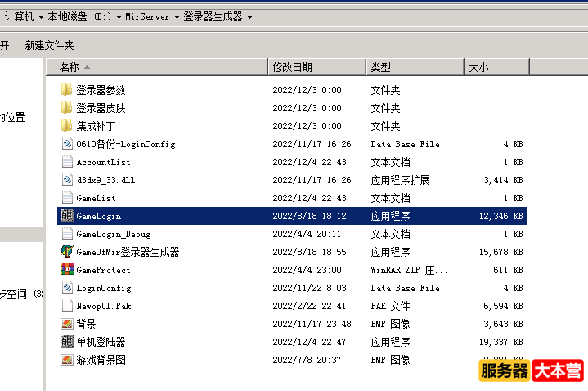Click the 2022/2/22 22:41 date cell
The image size is (588, 391).
pyautogui.click(x=309, y=306)
